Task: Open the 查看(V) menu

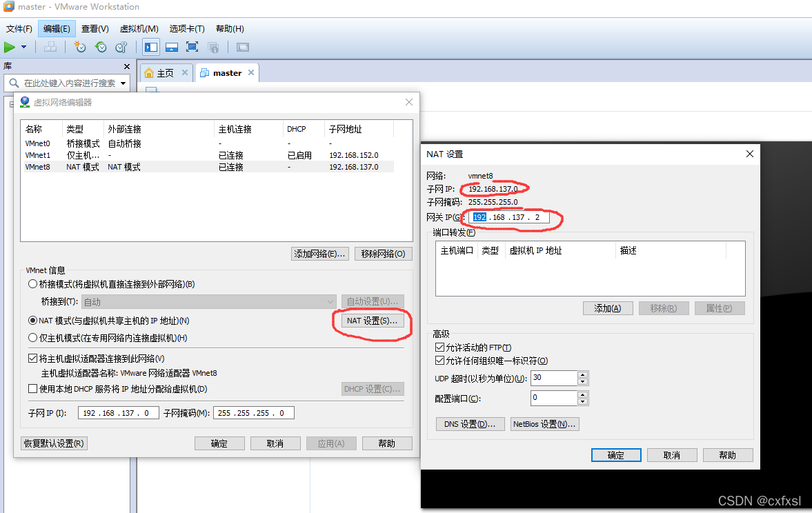Action: pos(95,28)
